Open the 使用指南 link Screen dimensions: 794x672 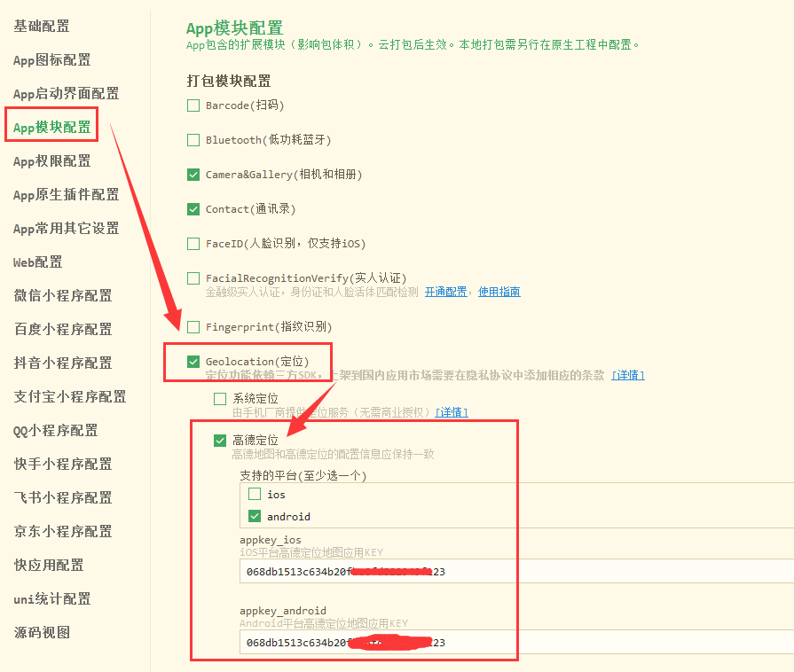click(499, 291)
